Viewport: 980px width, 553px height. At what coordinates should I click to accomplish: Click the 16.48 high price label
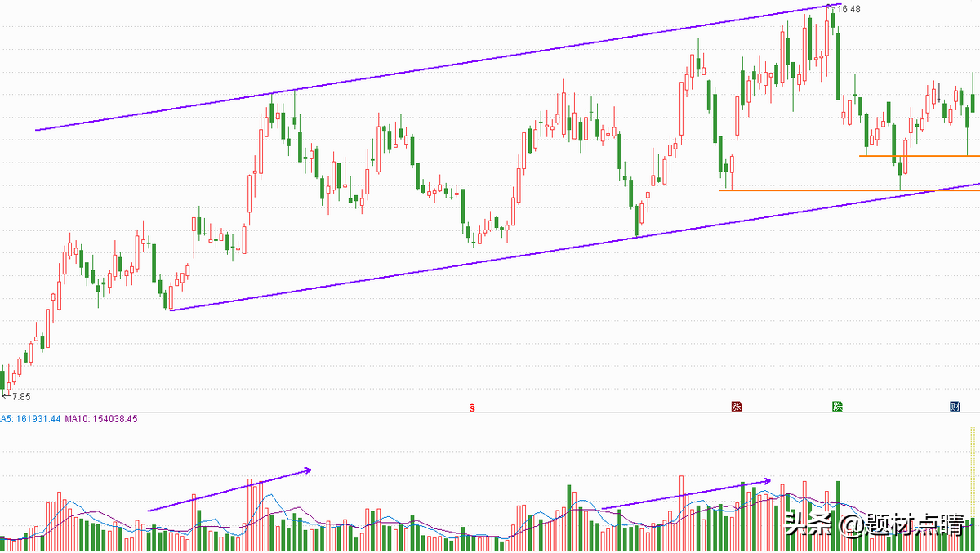849,9
